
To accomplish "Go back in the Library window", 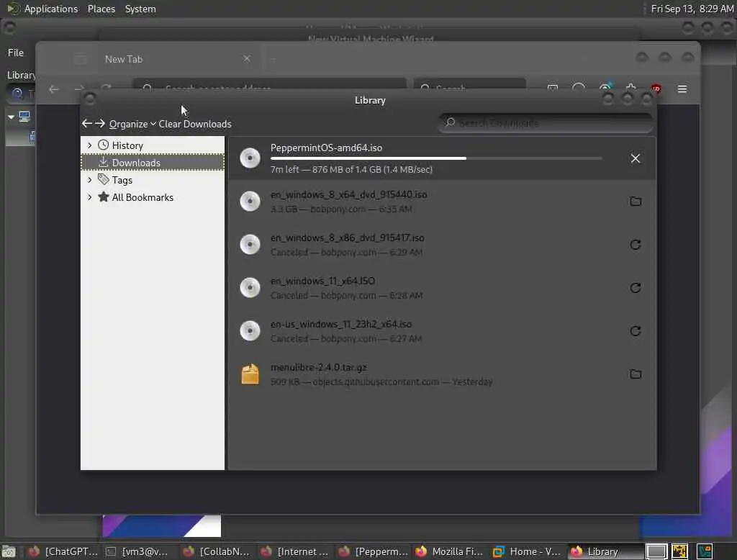I will pos(87,124).
